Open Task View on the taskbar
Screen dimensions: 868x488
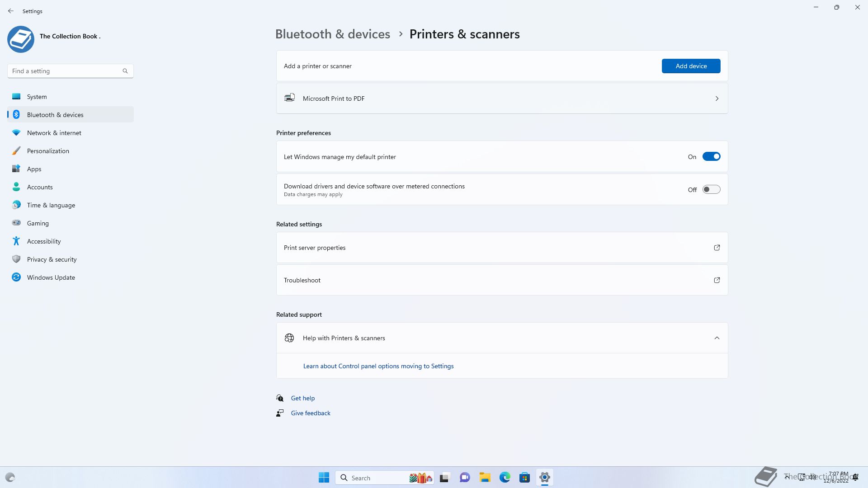pos(444,478)
